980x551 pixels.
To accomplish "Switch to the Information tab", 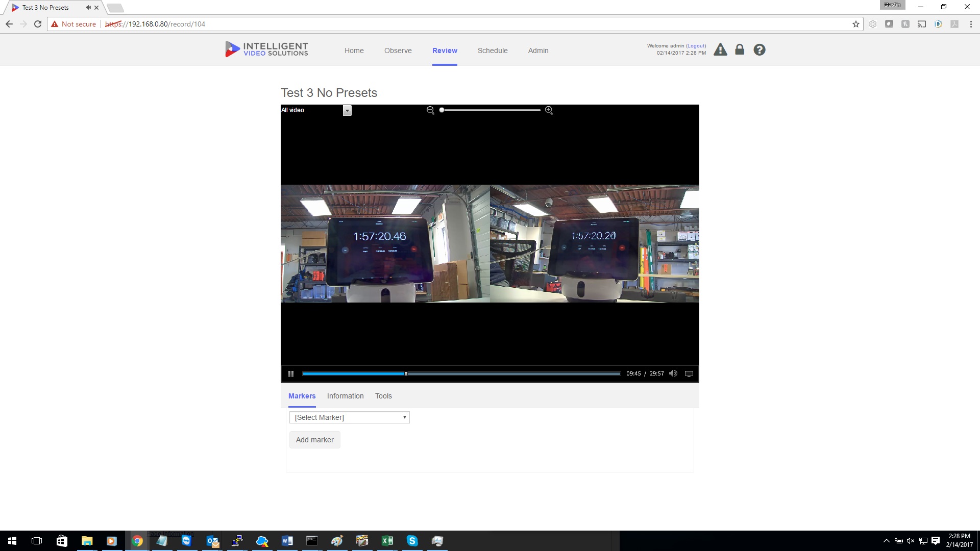I will 346,396.
